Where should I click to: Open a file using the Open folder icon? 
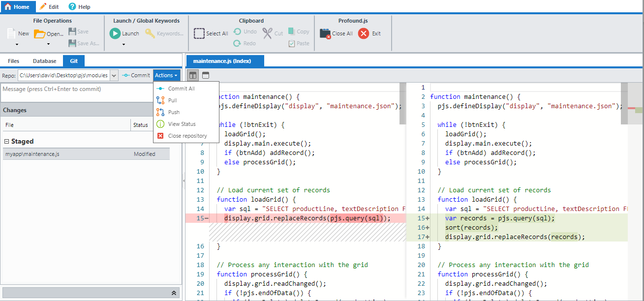coord(38,33)
